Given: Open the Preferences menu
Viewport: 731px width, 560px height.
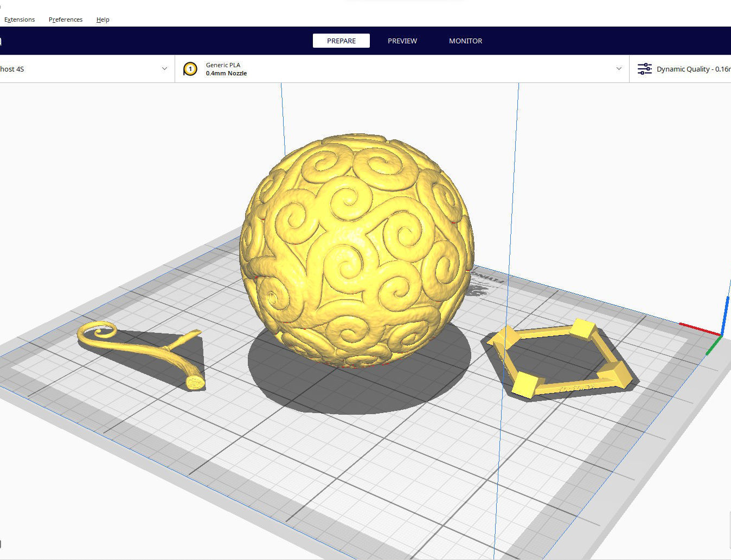Looking at the screenshot, I should (x=66, y=20).
